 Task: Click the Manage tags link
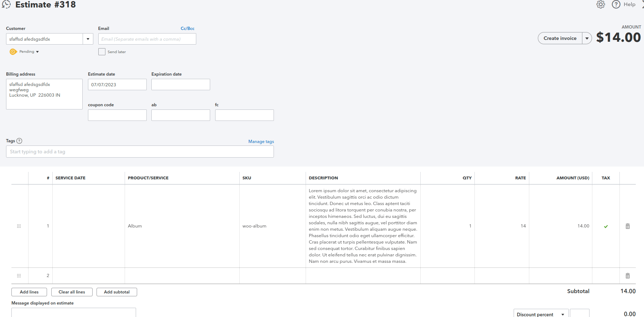pos(261,142)
